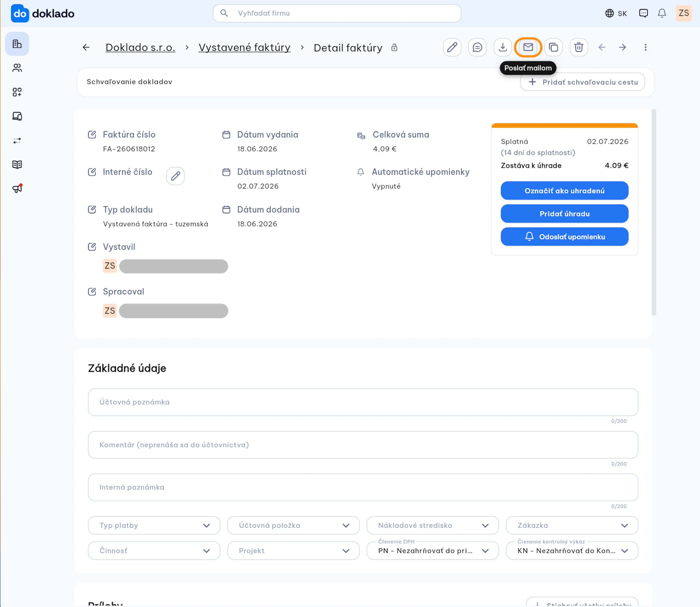The image size is (700, 607).
Task: Download the invoice with the download icon
Action: point(503,47)
